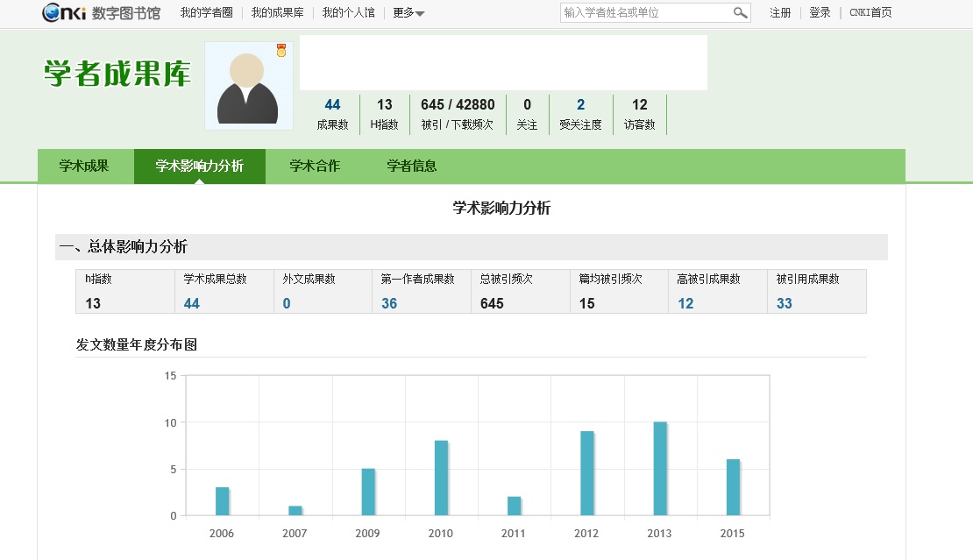The width and height of the screenshot is (973, 560).
Task: Switch to the 学术成果 tab
Action: click(x=84, y=166)
